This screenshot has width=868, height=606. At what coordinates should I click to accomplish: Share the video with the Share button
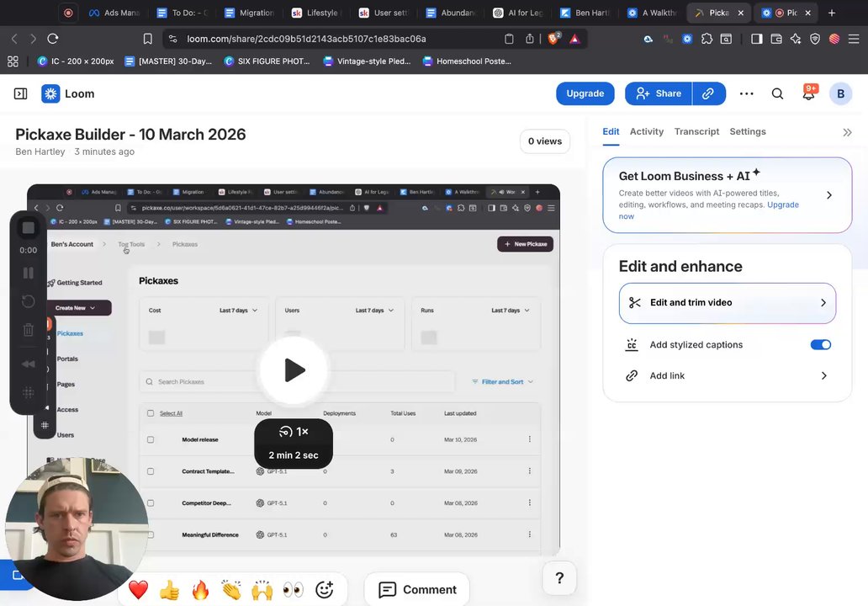659,93
